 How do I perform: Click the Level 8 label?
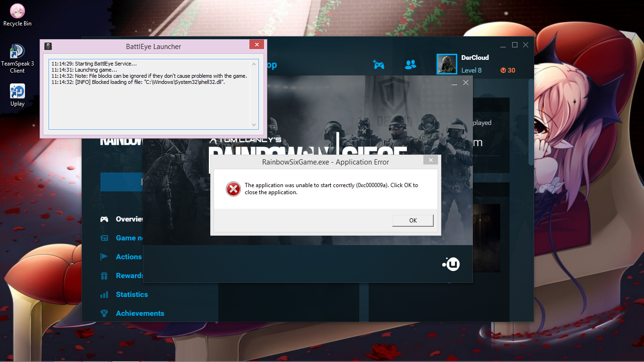(x=471, y=70)
